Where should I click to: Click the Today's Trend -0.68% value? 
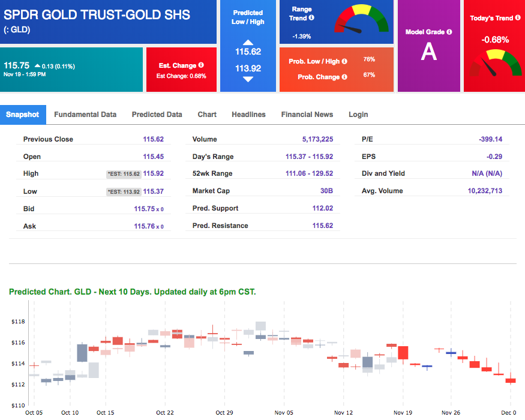(495, 40)
